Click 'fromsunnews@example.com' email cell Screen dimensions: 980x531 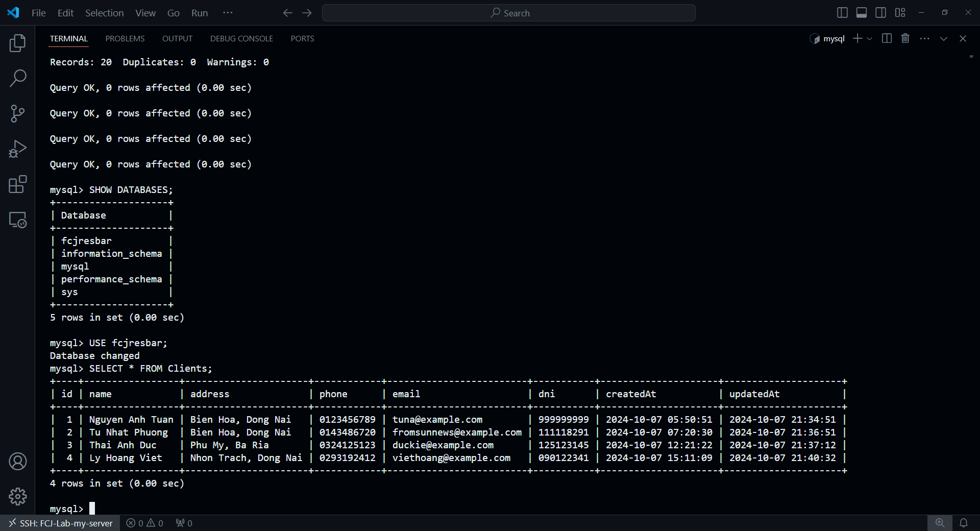(x=457, y=432)
